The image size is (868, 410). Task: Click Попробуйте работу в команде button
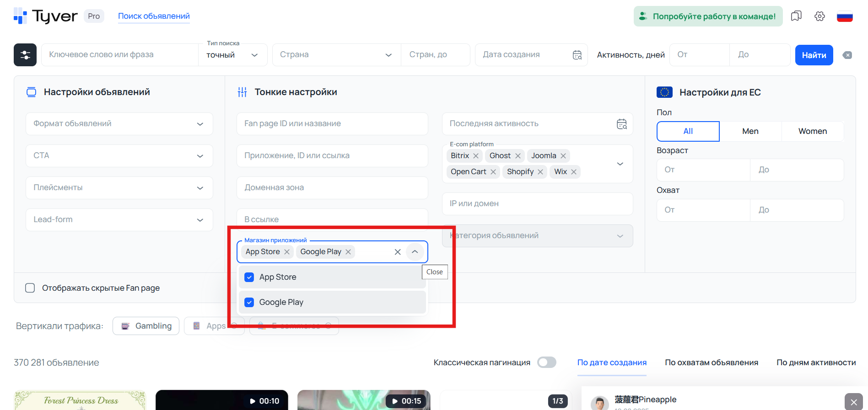708,16
